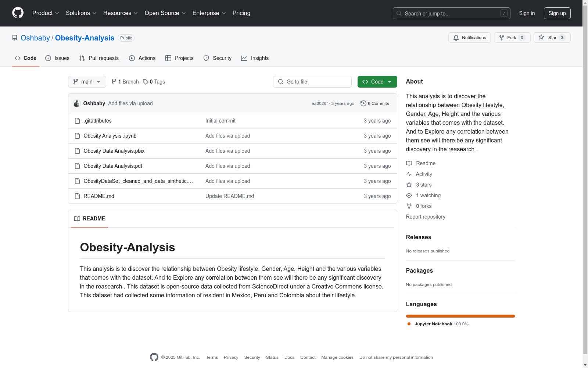Open commit hash ea3028f
Screen dimensions: 588x368
coord(319,103)
